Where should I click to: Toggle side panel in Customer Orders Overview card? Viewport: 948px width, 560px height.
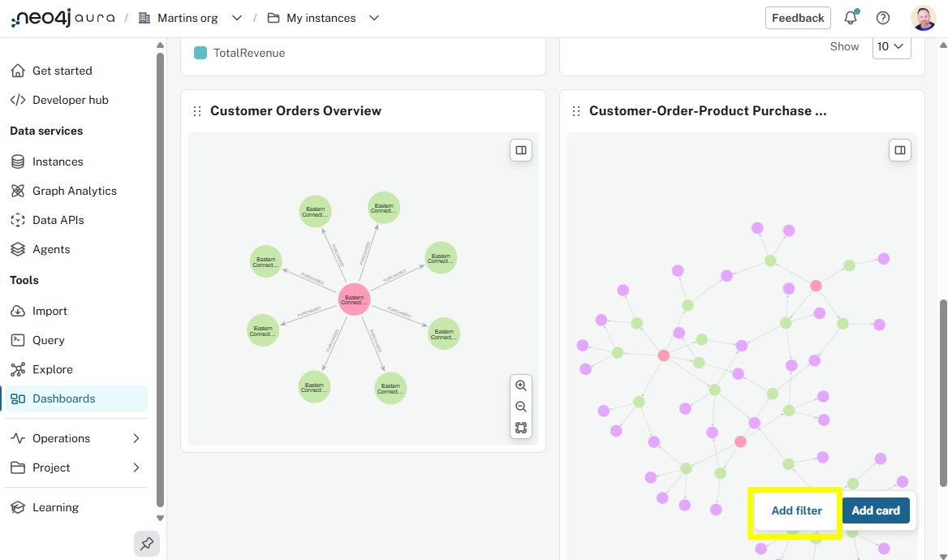(521, 150)
